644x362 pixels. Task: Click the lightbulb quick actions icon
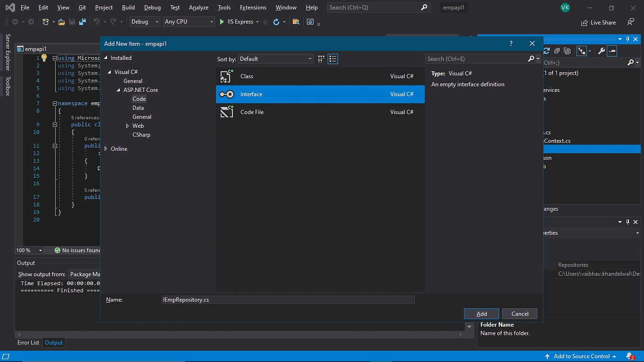pos(44,58)
